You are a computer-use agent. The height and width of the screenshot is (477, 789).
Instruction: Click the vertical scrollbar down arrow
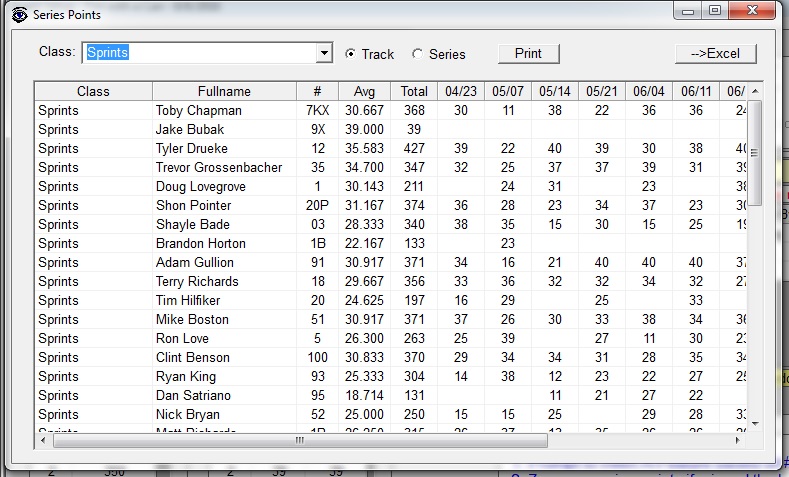pos(756,422)
